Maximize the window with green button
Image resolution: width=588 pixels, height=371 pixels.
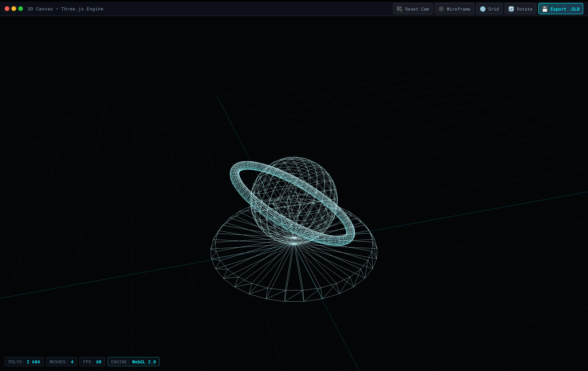(x=21, y=9)
